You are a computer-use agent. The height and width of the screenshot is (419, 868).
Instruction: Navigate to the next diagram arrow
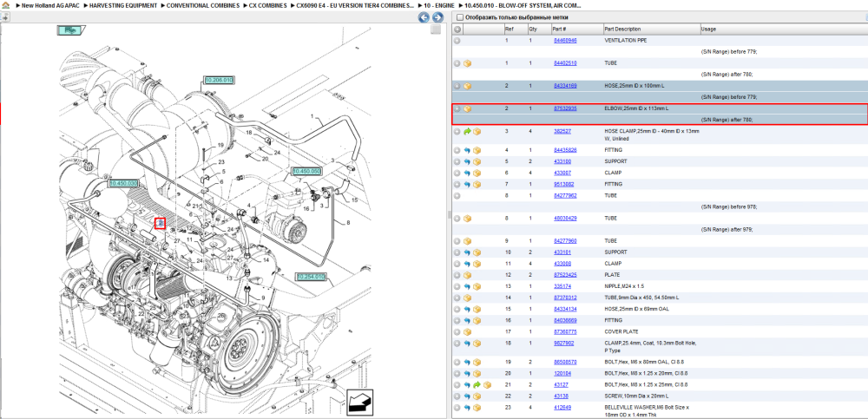pos(437,17)
